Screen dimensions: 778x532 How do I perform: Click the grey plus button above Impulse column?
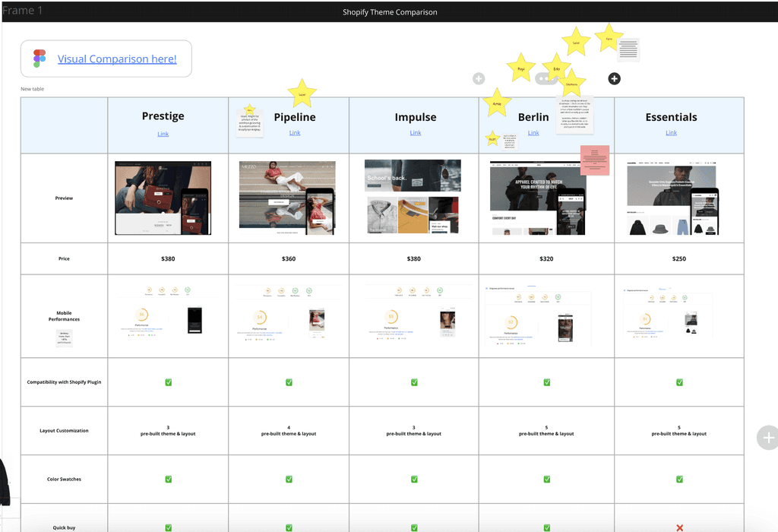(x=479, y=78)
